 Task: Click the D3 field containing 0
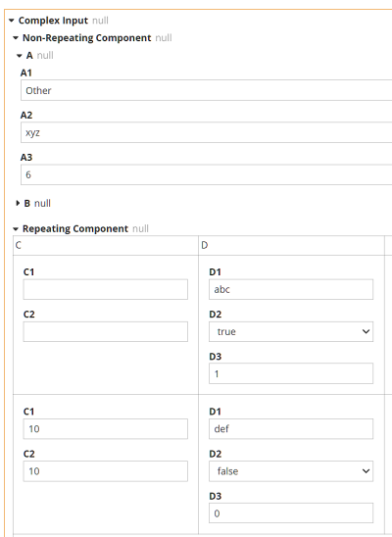291,513
